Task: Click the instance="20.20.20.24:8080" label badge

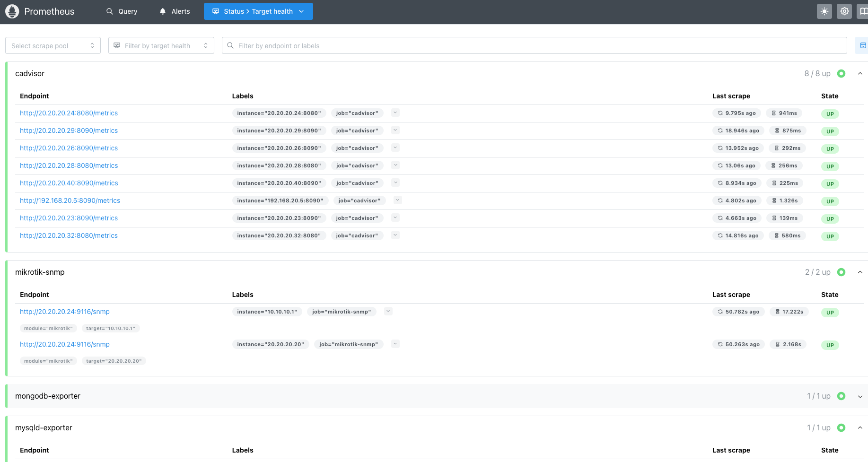Action: tap(279, 113)
